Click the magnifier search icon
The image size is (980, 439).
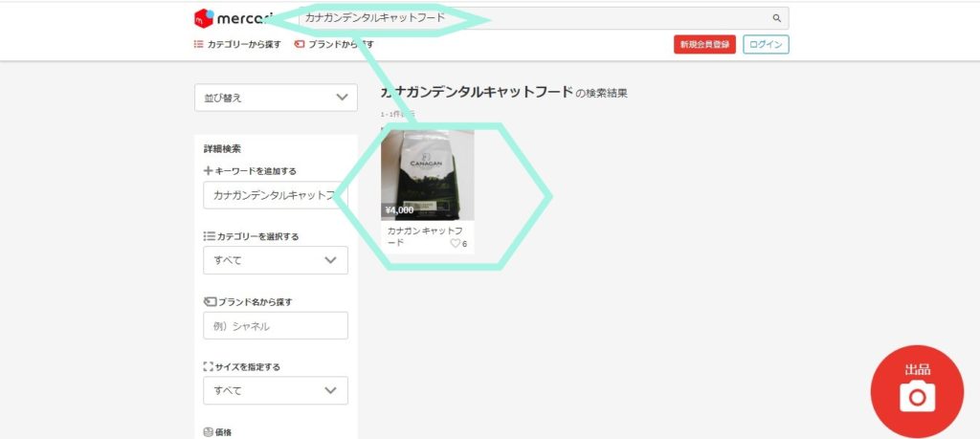[x=776, y=18]
